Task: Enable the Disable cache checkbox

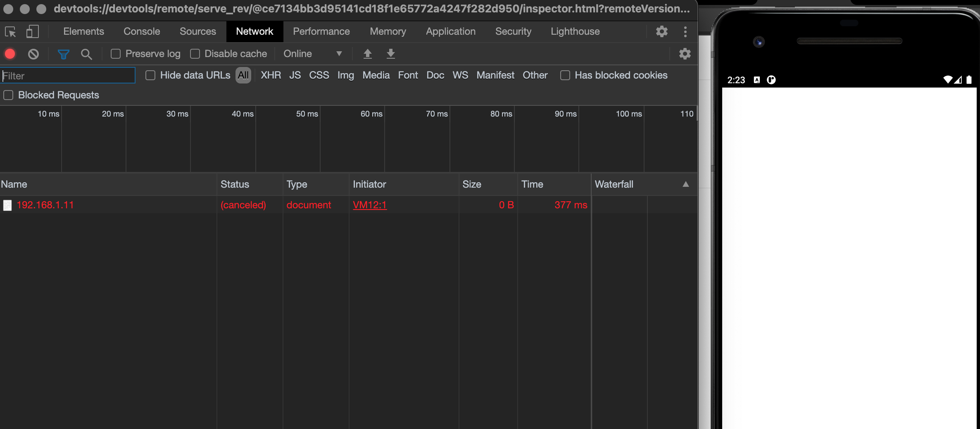Action: coord(195,54)
